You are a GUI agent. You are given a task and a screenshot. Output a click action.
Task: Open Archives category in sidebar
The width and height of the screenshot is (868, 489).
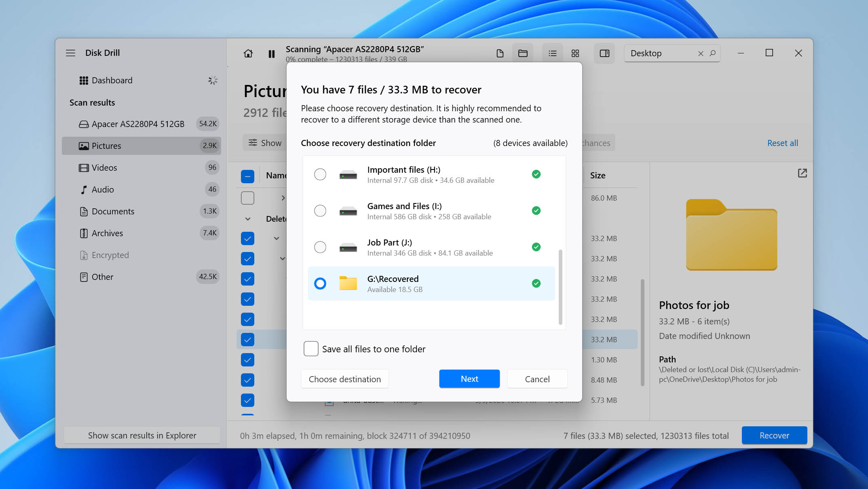click(141, 233)
